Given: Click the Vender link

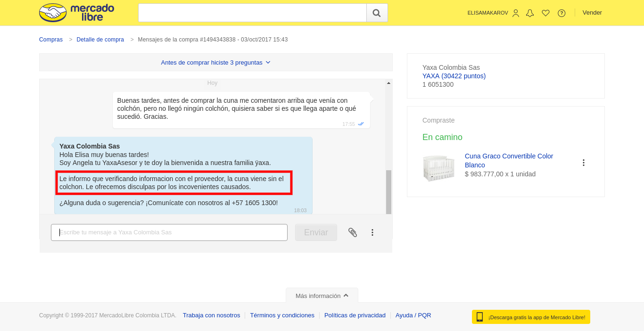Looking at the screenshot, I should click(592, 13).
